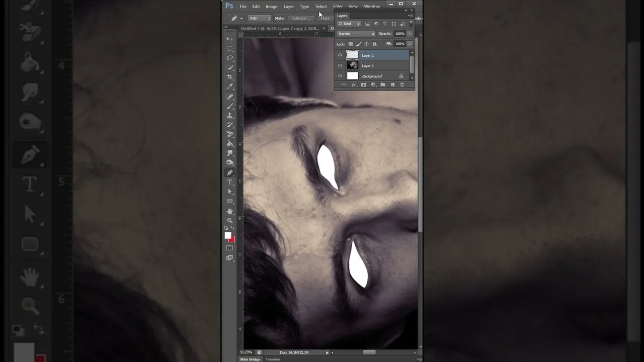Add a layer mask
This screenshot has height=362, width=644.
[363, 85]
